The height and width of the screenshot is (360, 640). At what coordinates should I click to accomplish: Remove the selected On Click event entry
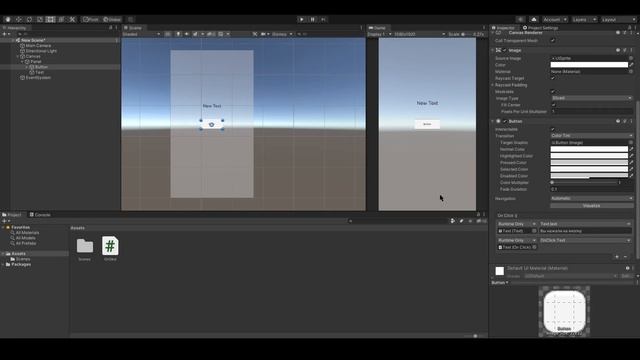click(625, 257)
